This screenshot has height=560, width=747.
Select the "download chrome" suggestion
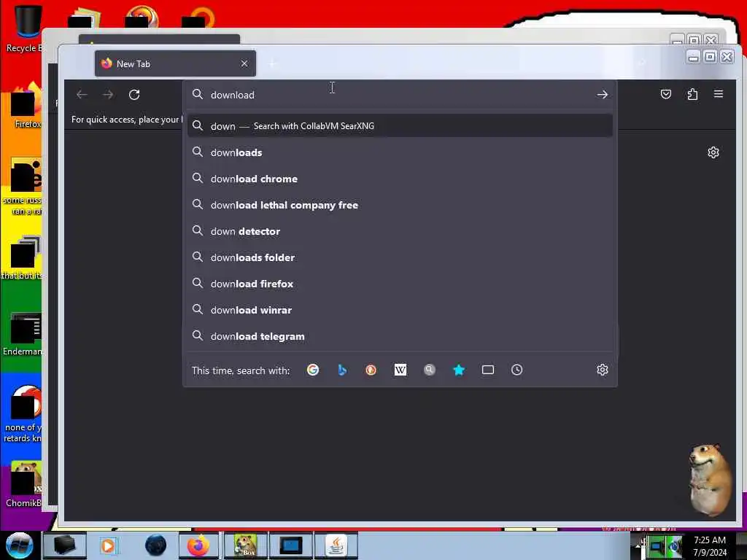(x=400, y=179)
